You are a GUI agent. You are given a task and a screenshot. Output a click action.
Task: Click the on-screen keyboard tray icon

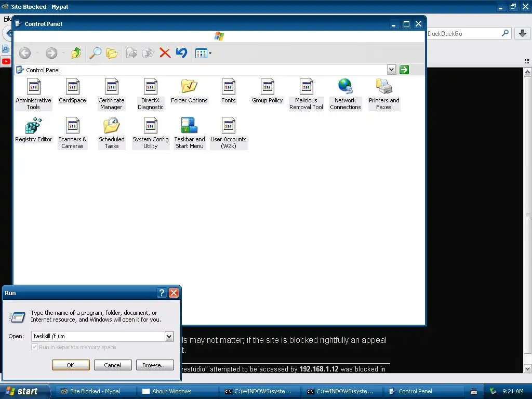(x=474, y=392)
